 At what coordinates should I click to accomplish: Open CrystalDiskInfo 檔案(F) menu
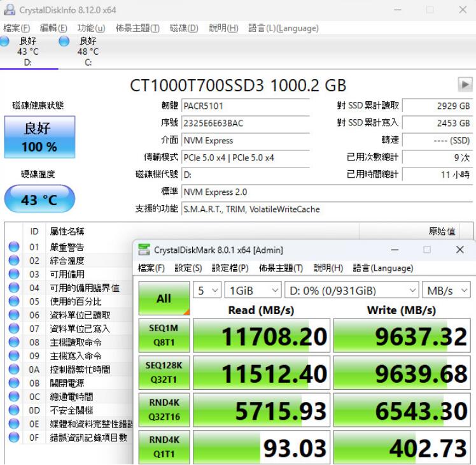click(x=17, y=28)
